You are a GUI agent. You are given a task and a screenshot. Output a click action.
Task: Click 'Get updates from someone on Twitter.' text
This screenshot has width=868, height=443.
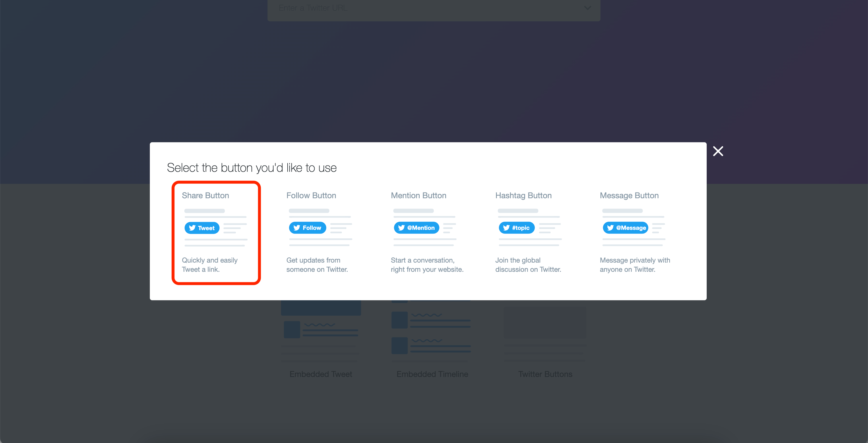(x=317, y=265)
